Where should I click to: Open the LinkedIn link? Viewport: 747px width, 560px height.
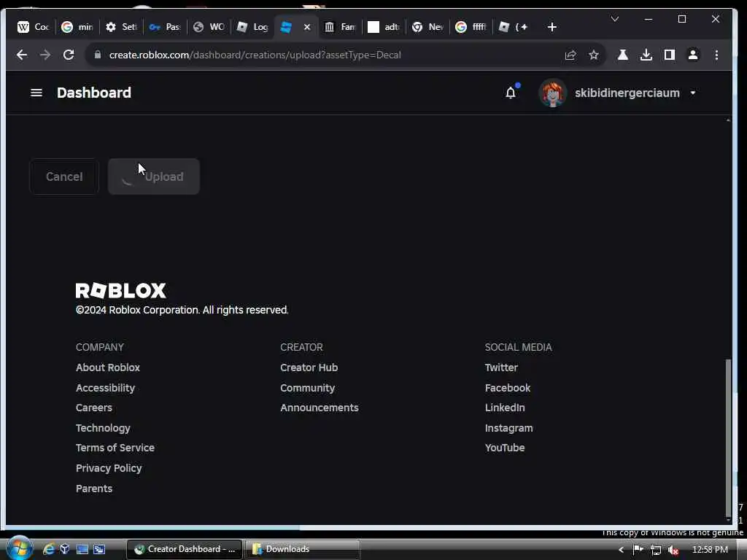(505, 408)
